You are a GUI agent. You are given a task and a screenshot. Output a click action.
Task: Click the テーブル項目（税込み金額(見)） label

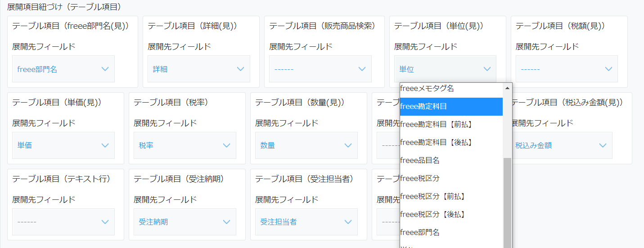567,103
